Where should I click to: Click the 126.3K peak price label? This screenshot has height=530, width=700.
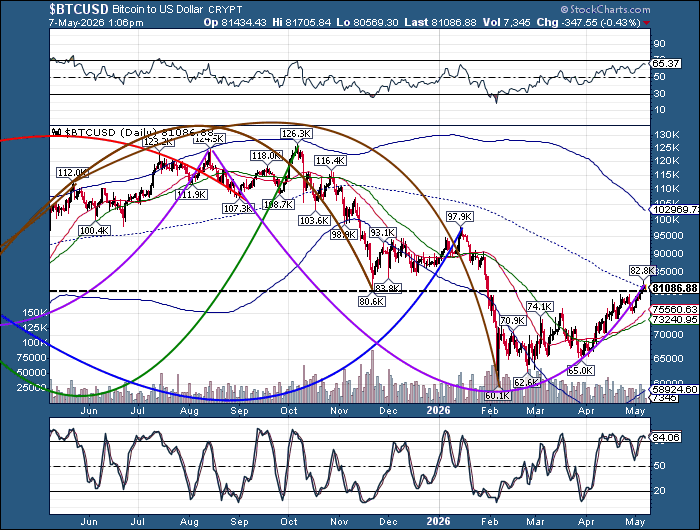(296, 134)
